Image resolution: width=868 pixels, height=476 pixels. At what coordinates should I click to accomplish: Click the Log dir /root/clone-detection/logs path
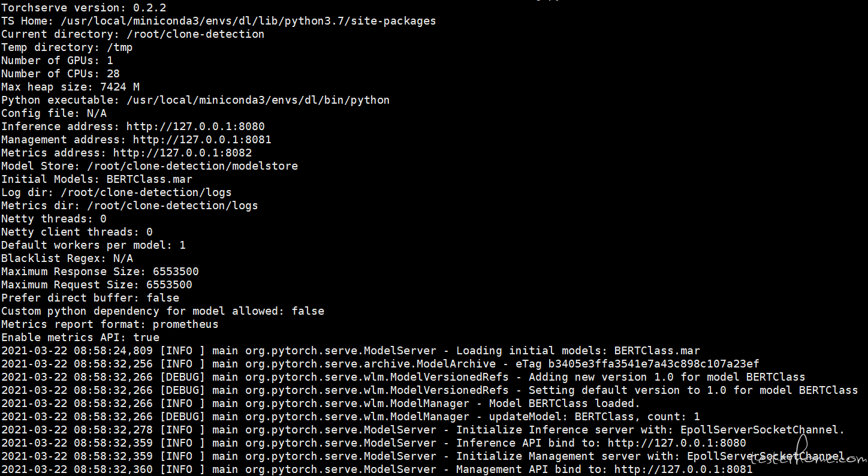click(146, 192)
